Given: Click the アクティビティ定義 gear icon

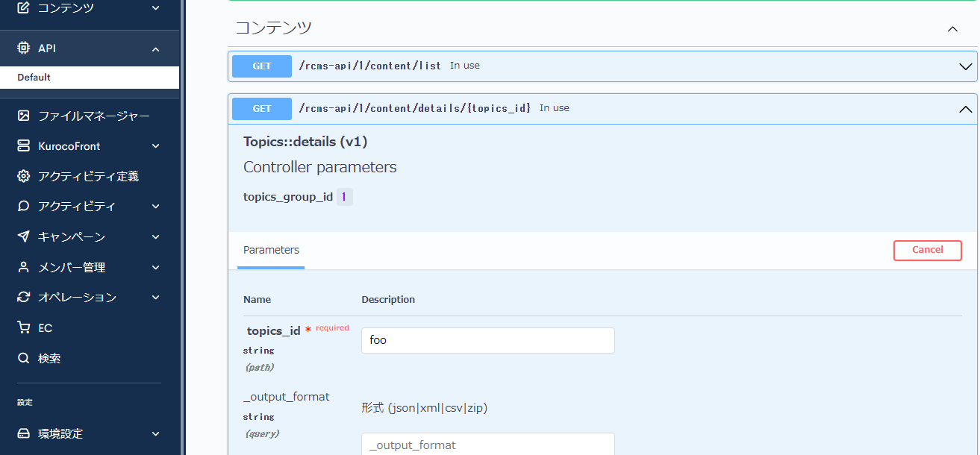Looking at the screenshot, I should (24, 176).
